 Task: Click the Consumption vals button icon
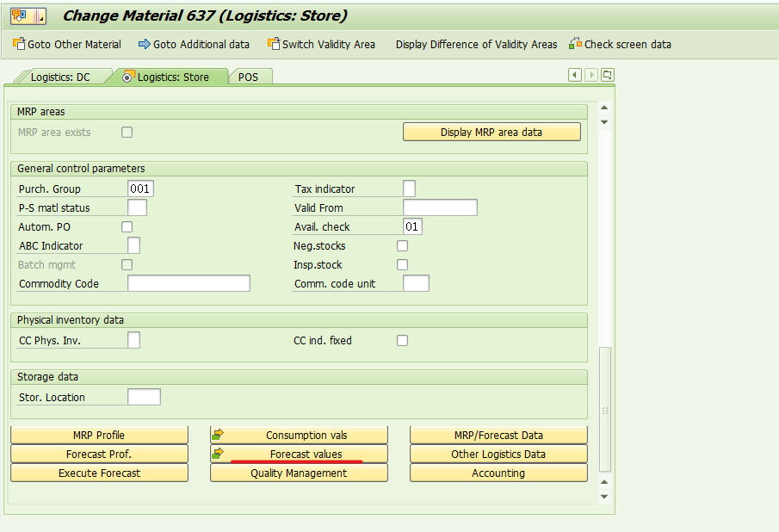(x=218, y=435)
